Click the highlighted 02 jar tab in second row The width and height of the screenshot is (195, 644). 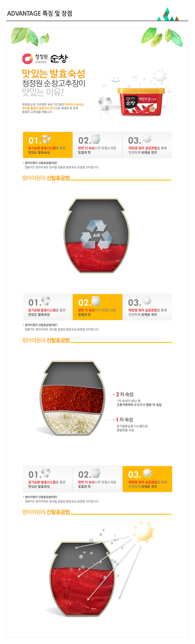[x=97, y=307]
